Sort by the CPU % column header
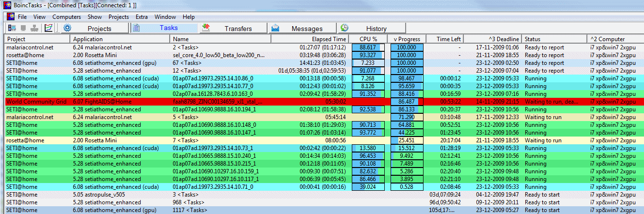The height and width of the screenshot is (214, 644). [x=368, y=39]
